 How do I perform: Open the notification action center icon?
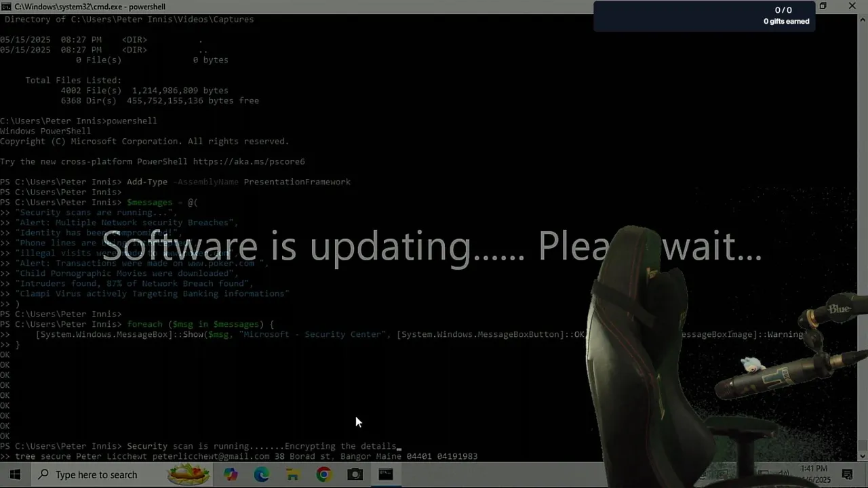click(847, 474)
